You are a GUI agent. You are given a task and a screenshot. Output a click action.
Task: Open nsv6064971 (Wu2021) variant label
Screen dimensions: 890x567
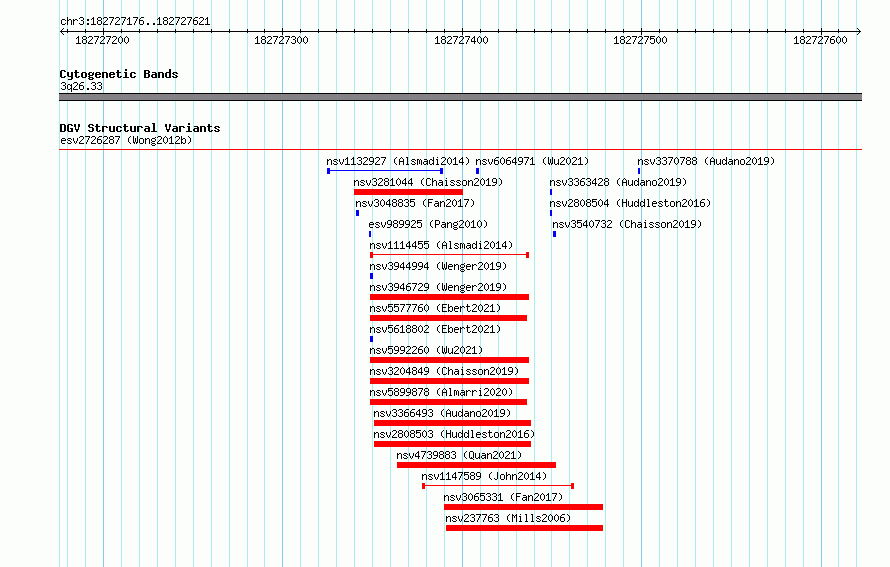(x=532, y=161)
